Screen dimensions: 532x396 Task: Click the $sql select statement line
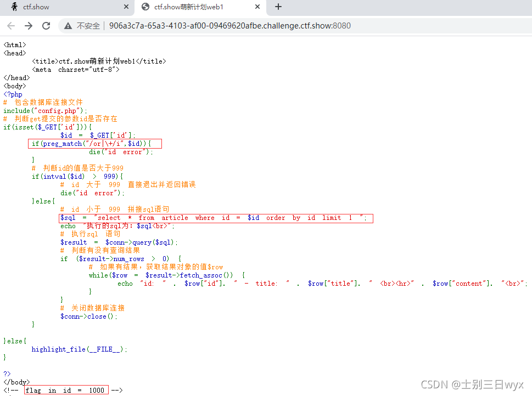coord(214,218)
